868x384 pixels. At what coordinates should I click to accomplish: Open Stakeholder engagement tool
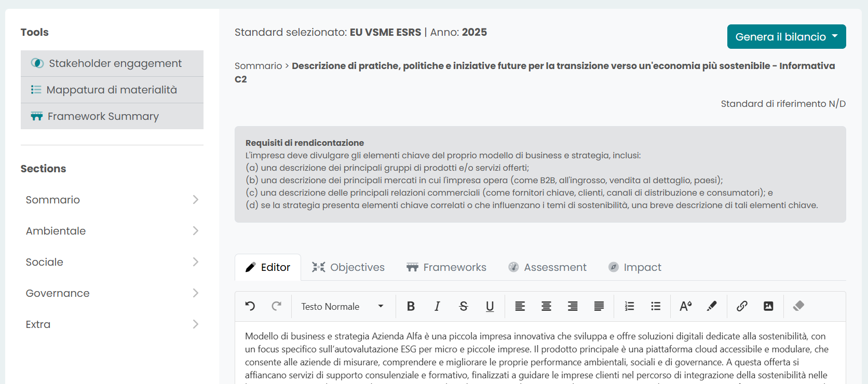click(x=112, y=63)
